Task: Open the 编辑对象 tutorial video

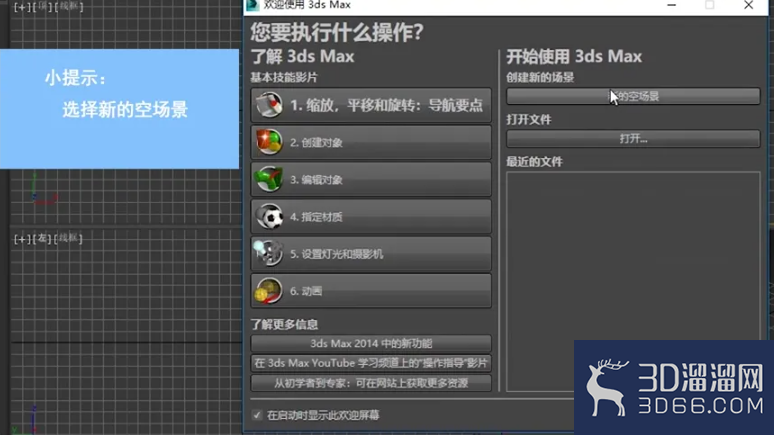Action: [371, 179]
